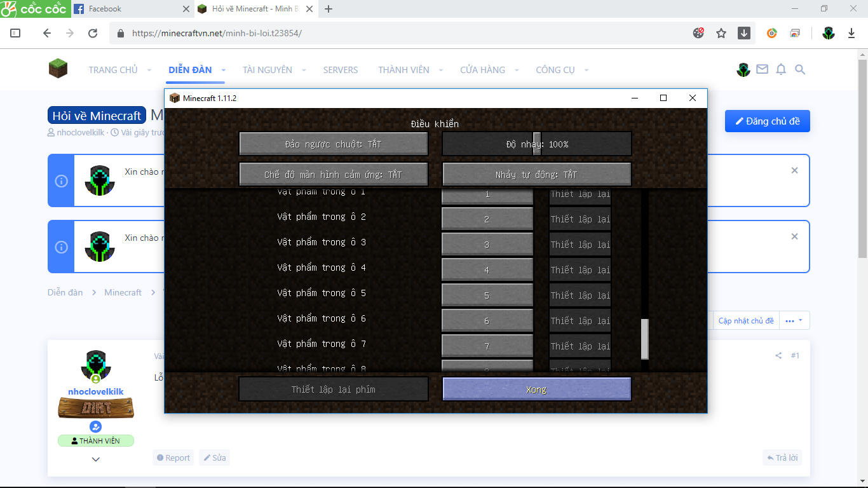This screenshot has height=488, width=868.
Task: Open the browser side panel icon
Action: tap(16, 33)
